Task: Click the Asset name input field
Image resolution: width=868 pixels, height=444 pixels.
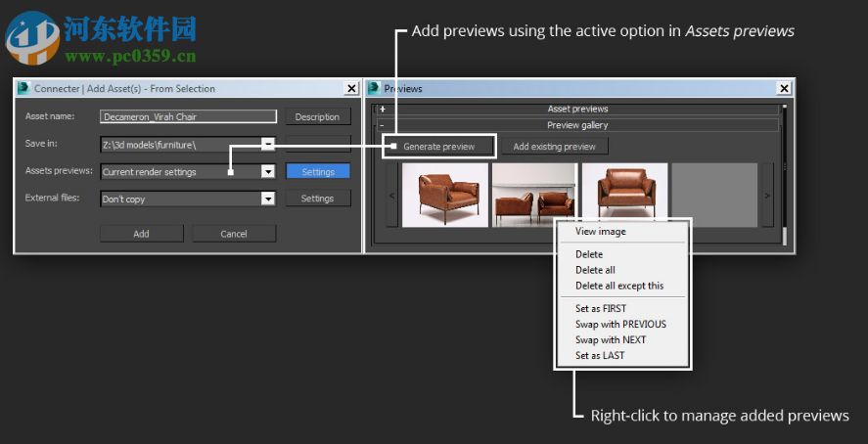Action: click(x=188, y=116)
